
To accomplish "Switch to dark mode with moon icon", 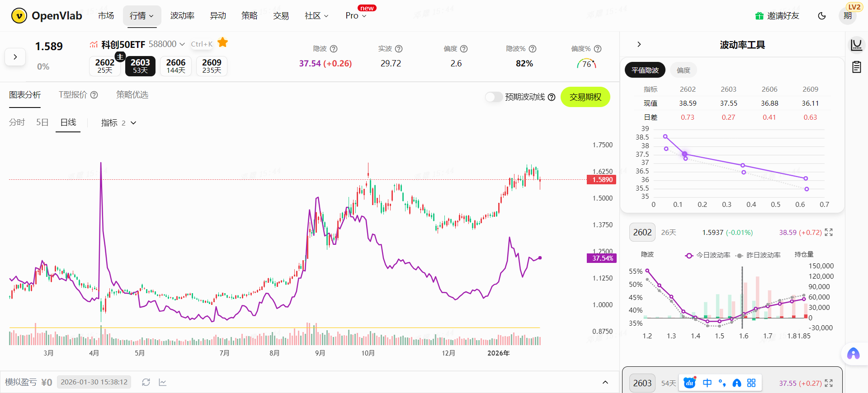I will (822, 16).
